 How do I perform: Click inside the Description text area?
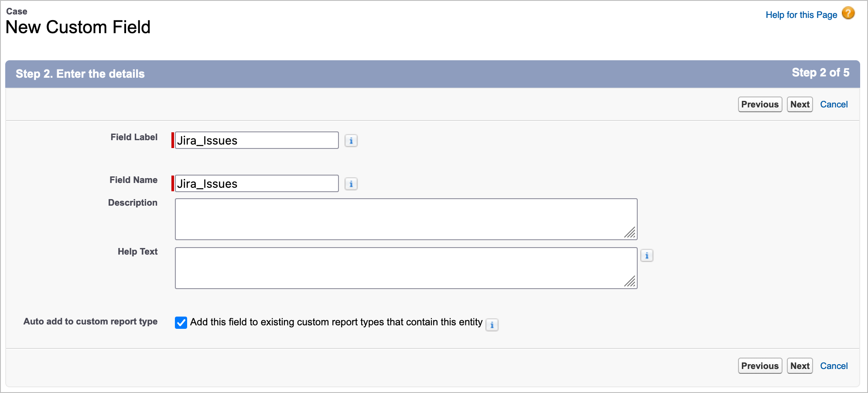(x=406, y=219)
